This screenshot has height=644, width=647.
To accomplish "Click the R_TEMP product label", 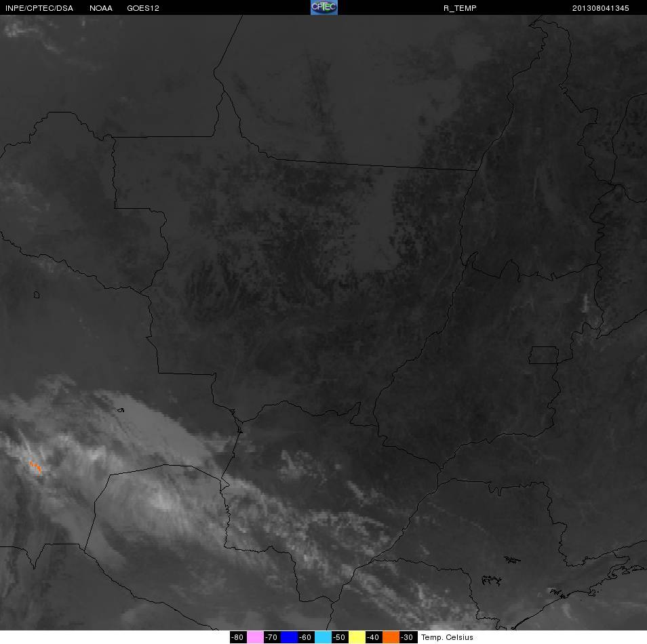I will 460,8.
